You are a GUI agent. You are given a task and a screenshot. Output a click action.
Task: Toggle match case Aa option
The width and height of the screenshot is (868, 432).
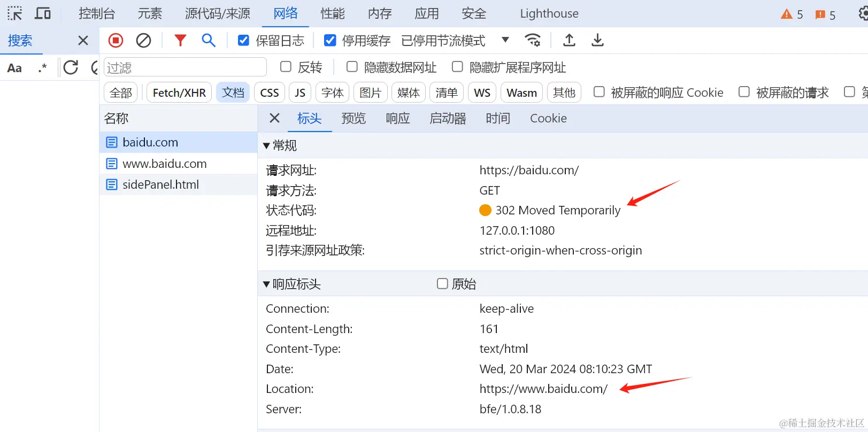pyautogui.click(x=14, y=68)
